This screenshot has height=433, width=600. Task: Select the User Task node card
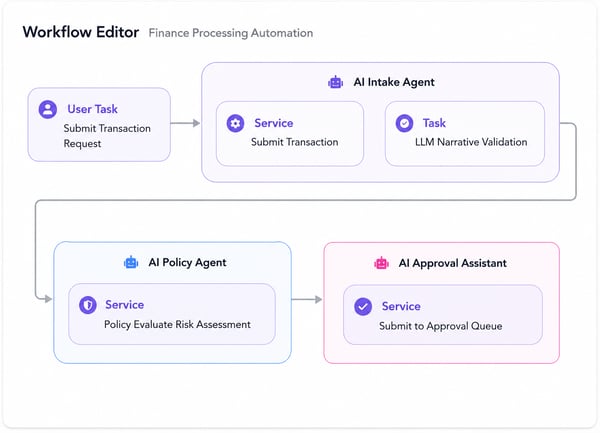[99, 125]
